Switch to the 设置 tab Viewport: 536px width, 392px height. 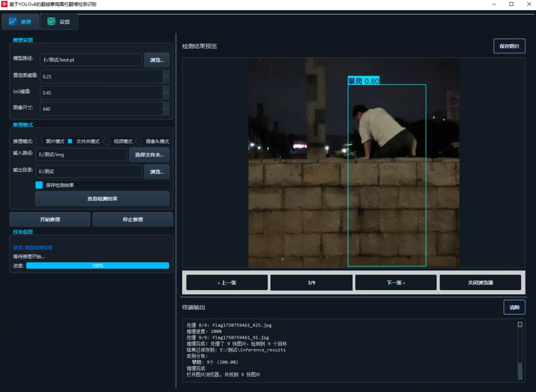point(59,22)
